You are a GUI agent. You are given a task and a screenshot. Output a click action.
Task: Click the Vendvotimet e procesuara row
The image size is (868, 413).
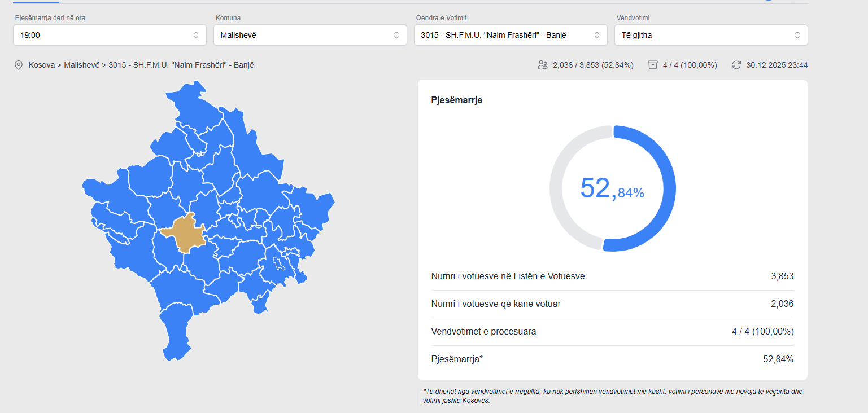pyautogui.click(x=612, y=332)
